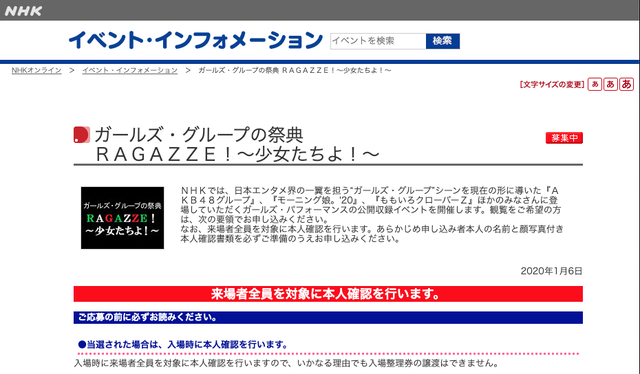Viewport: 640px width, 374px height.
Task: Click the RAGAZZE event thumbnail image
Action: (122, 218)
